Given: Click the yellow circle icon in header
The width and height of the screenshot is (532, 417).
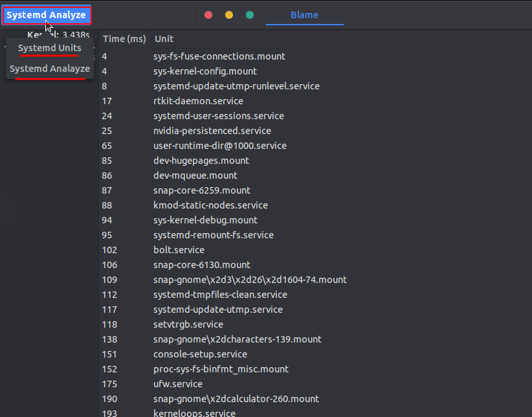Looking at the screenshot, I should pyautogui.click(x=229, y=15).
